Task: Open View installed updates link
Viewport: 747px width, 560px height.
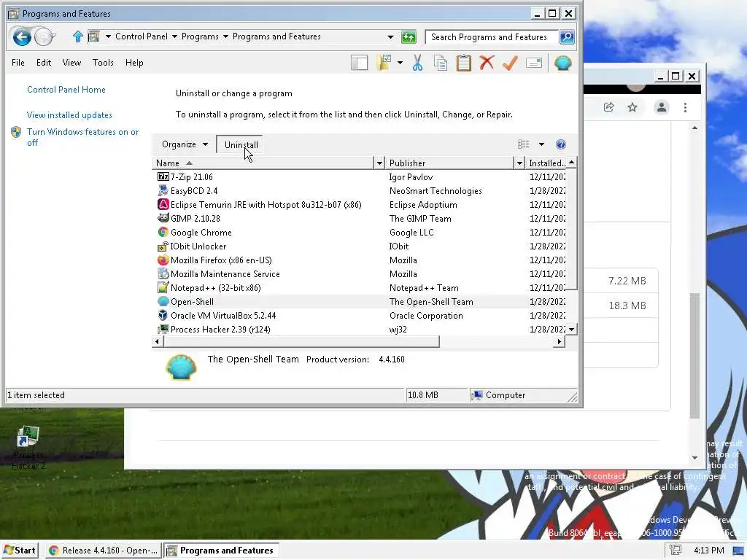Action: tap(69, 114)
